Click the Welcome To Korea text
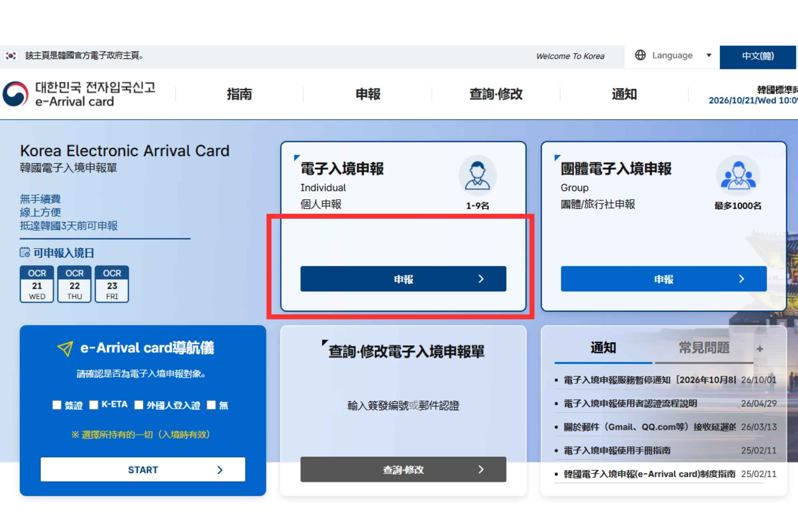Viewport: 798px width, 532px height. click(570, 56)
